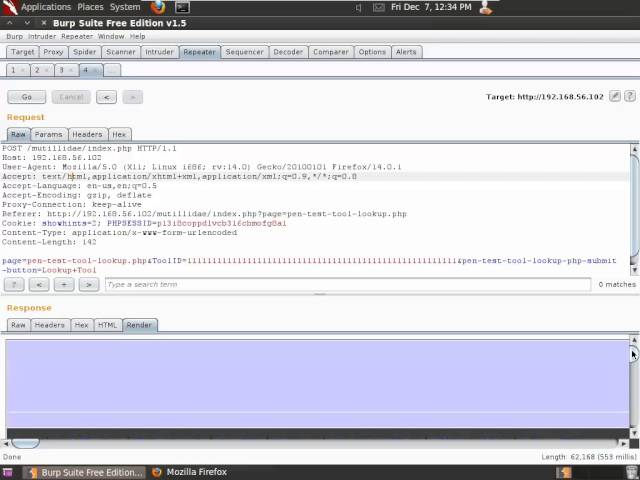Show response Headers view
This screenshot has width=640, height=480.
[50, 325]
